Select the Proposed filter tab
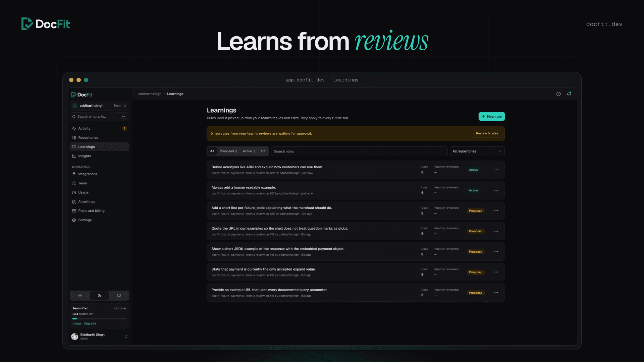The width and height of the screenshot is (644, 362). tap(228, 151)
